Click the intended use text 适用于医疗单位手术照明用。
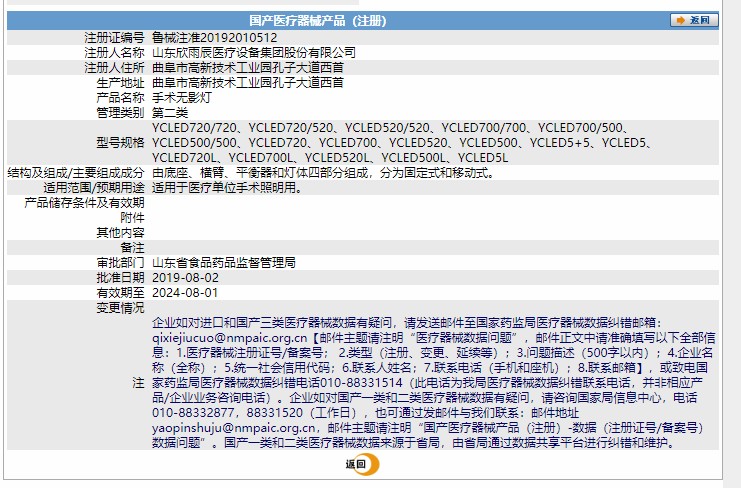 (227, 188)
